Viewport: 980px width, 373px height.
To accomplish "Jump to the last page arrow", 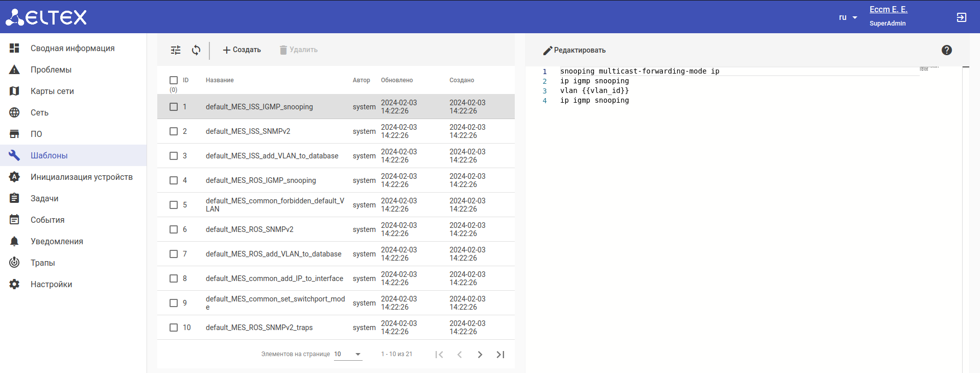I will [500, 355].
